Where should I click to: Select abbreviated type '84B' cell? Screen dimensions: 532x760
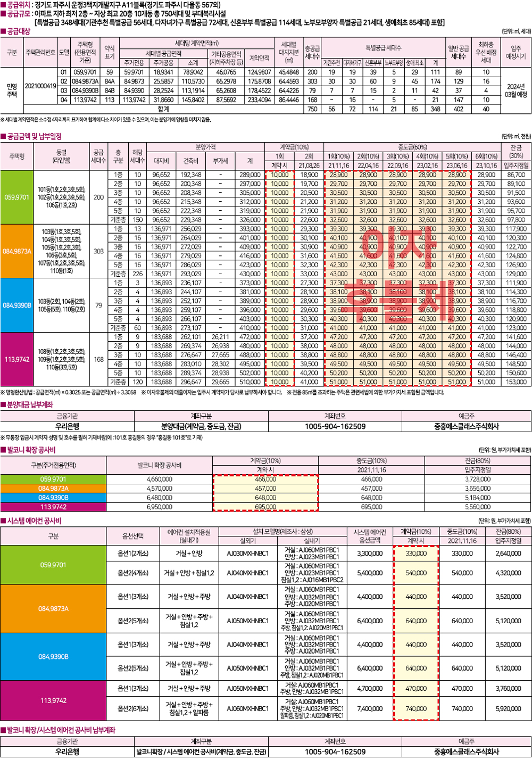pos(110,90)
